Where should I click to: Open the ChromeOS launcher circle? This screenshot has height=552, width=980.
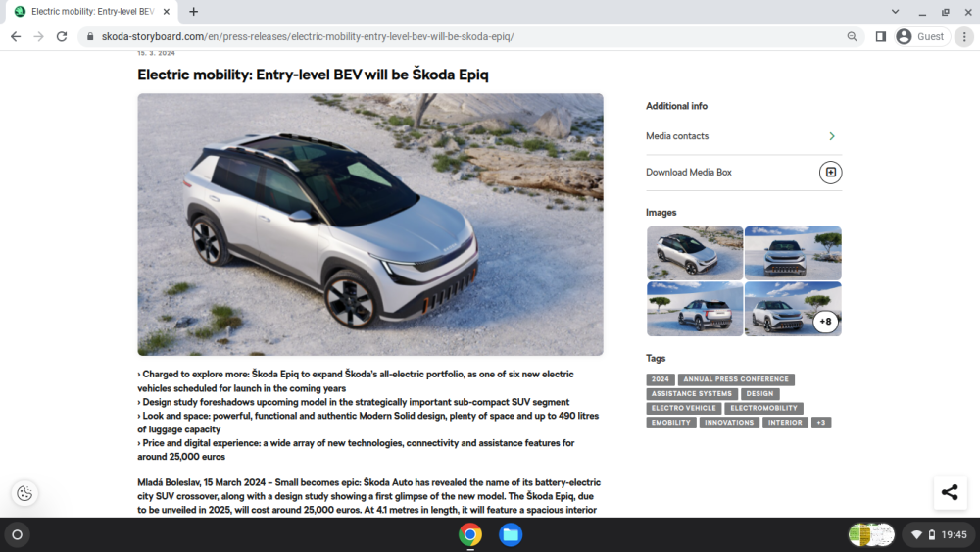17,535
